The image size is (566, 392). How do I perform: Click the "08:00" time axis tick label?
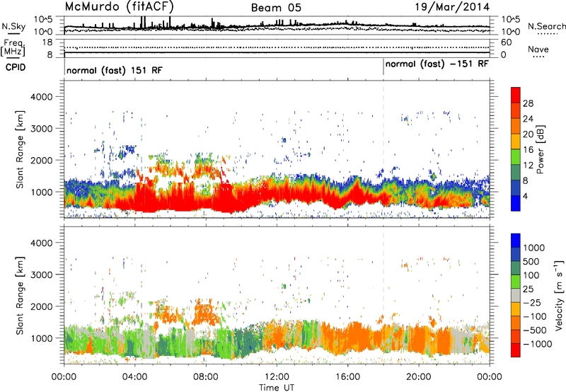click(206, 377)
